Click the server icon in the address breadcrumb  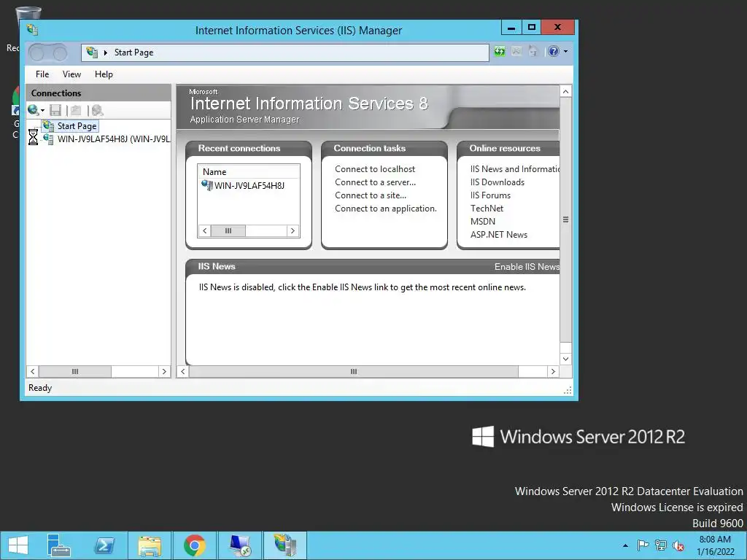(92, 52)
